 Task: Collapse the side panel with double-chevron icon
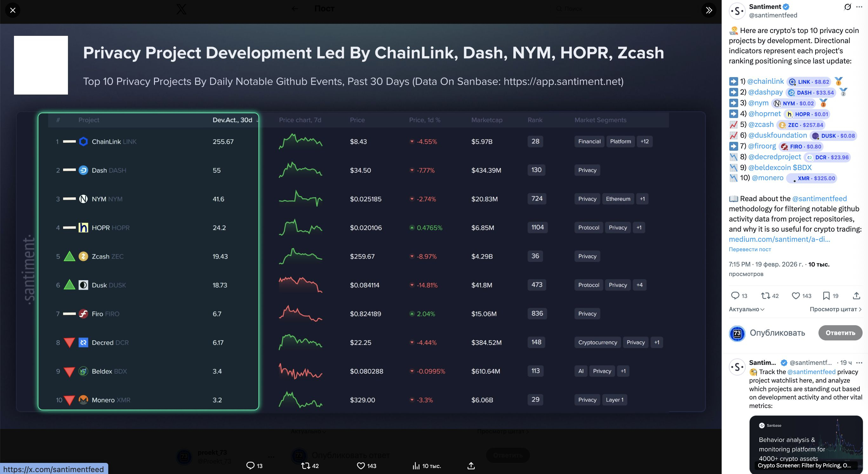coord(709,10)
